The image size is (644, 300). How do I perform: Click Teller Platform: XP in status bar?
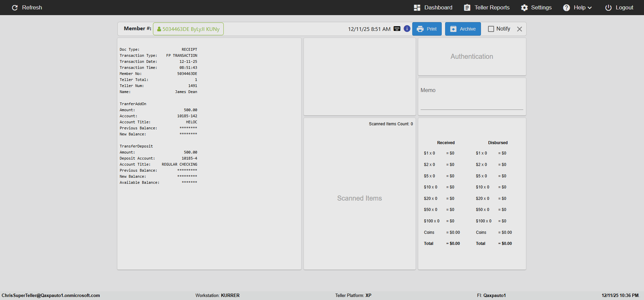pyautogui.click(x=353, y=295)
